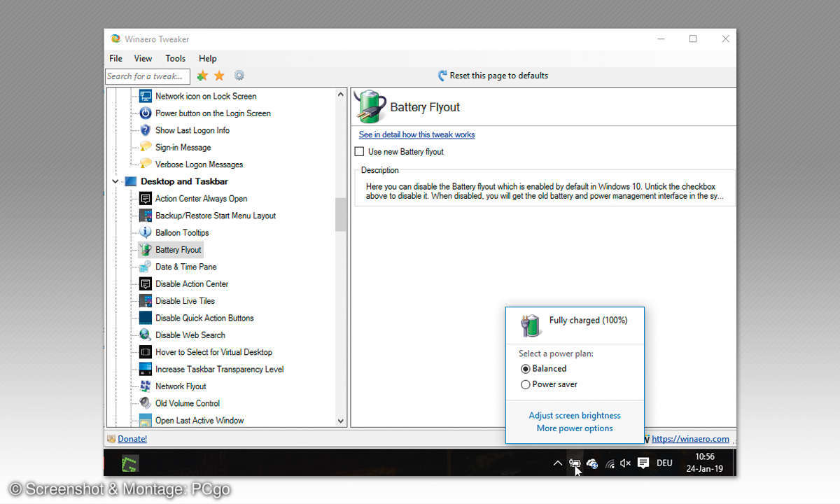
Task: Open the File menu
Action: [116, 58]
